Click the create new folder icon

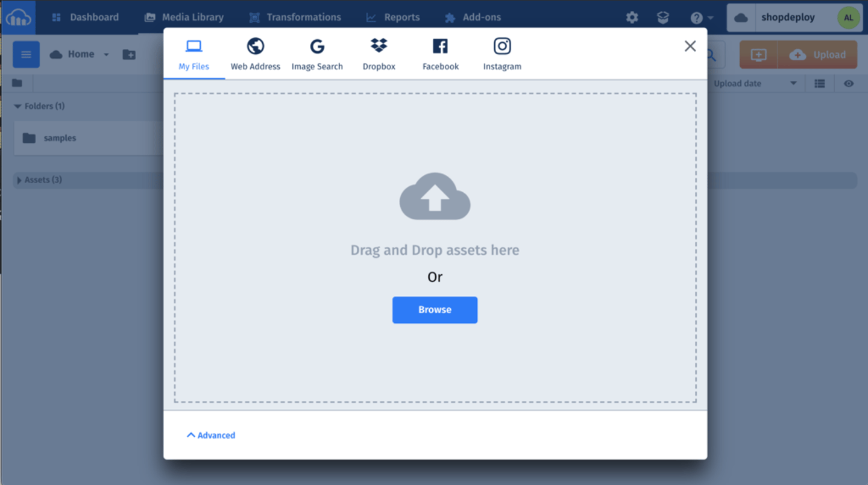click(128, 54)
